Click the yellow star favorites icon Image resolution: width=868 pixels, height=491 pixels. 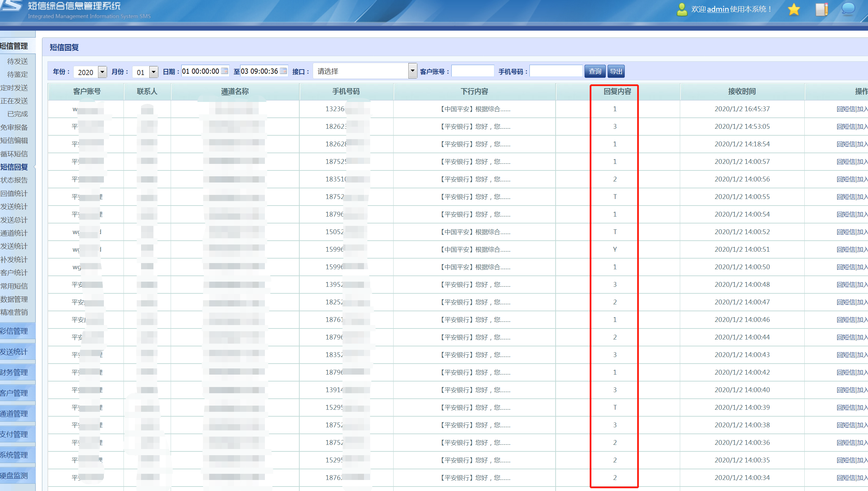click(794, 9)
